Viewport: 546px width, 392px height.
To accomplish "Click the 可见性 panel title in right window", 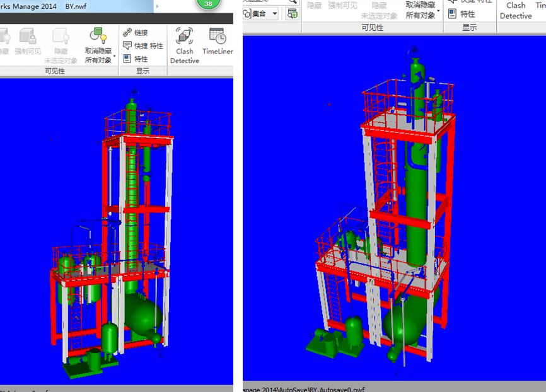I will 372,28.
